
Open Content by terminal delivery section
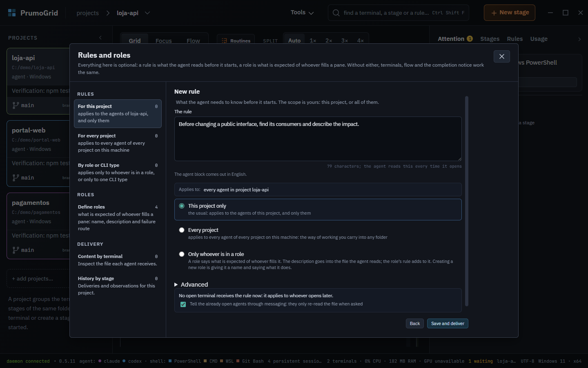pyautogui.click(x=118, y=260)
